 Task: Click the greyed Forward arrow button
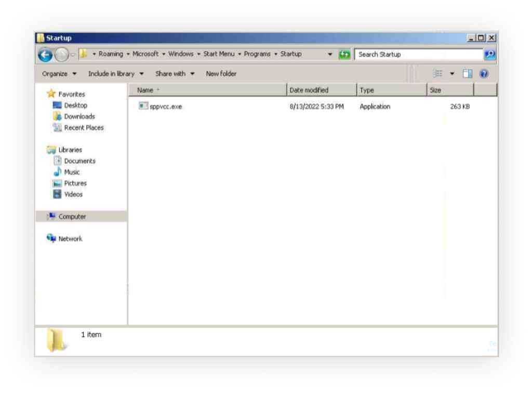(61, 55)
